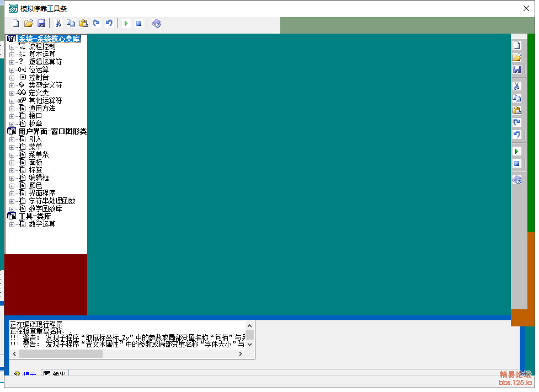Screen dimensions: 539x392
Task: Click Paste icon in top toolbar
Action: 83,23
